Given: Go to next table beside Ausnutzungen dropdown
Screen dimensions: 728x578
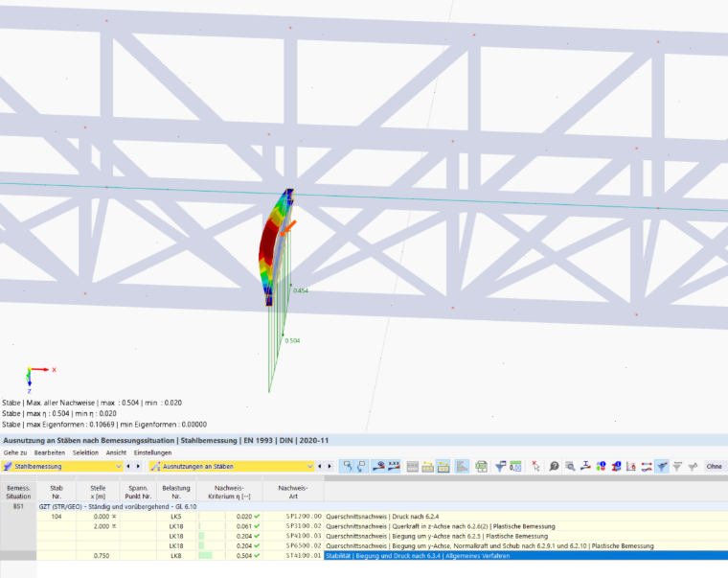Looking at the screenshot, I should (330, 466).
